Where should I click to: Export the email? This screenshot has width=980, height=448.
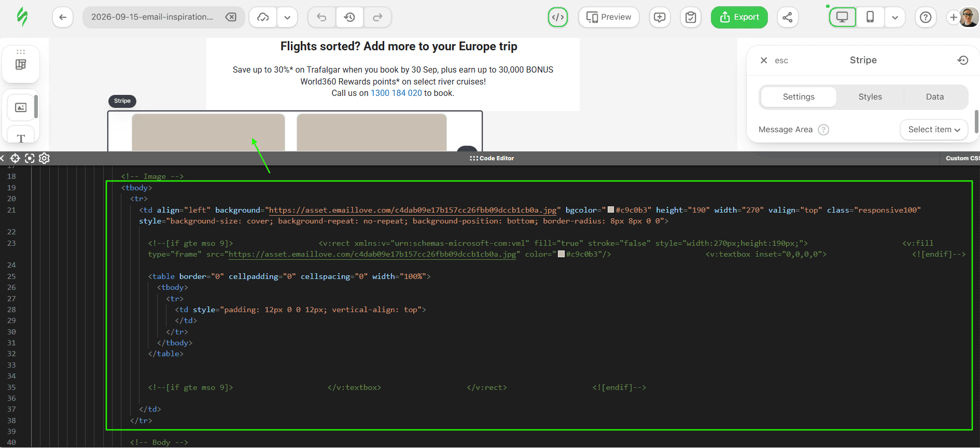[x=739, y=17]
